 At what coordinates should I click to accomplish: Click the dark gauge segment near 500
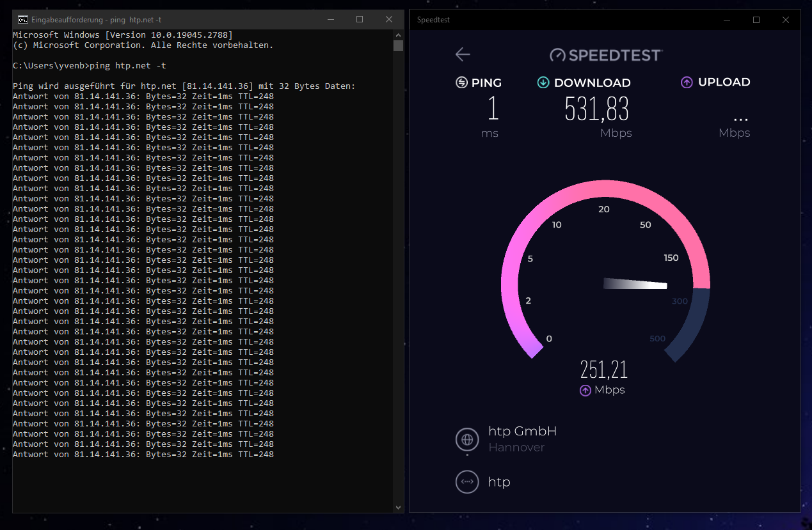(x=690, y=326)
